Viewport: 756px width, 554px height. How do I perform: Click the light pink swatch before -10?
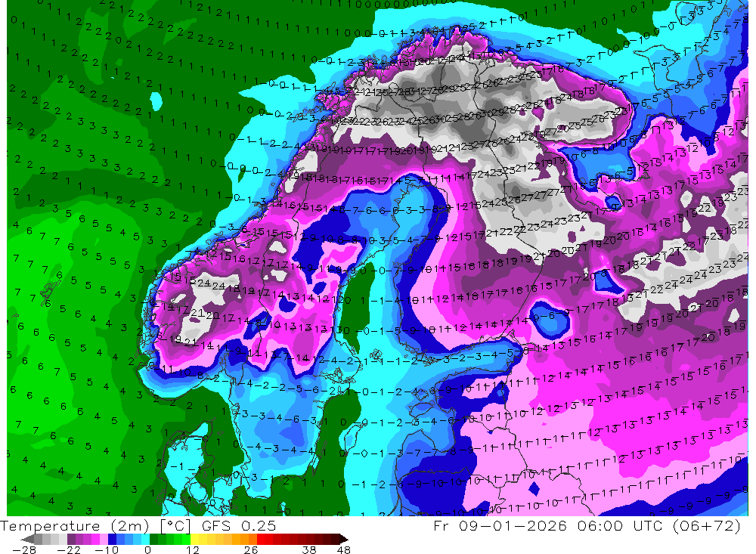pos(104,539)
